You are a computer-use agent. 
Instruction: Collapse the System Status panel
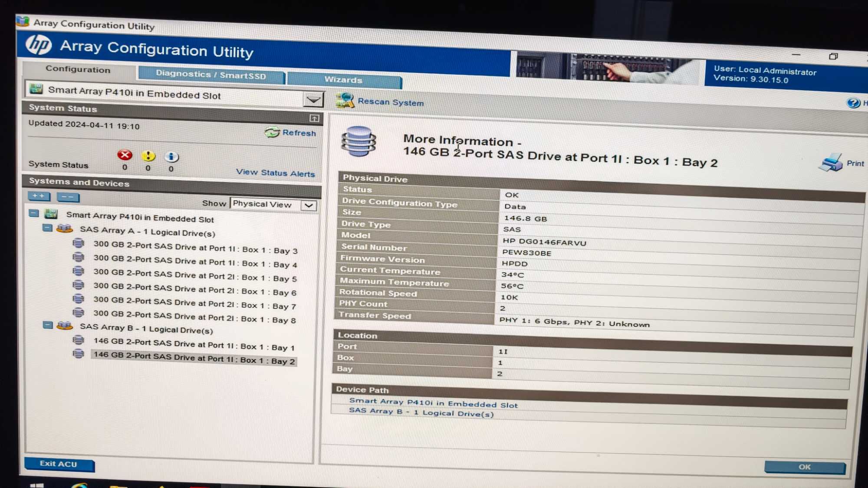[314, 118]
